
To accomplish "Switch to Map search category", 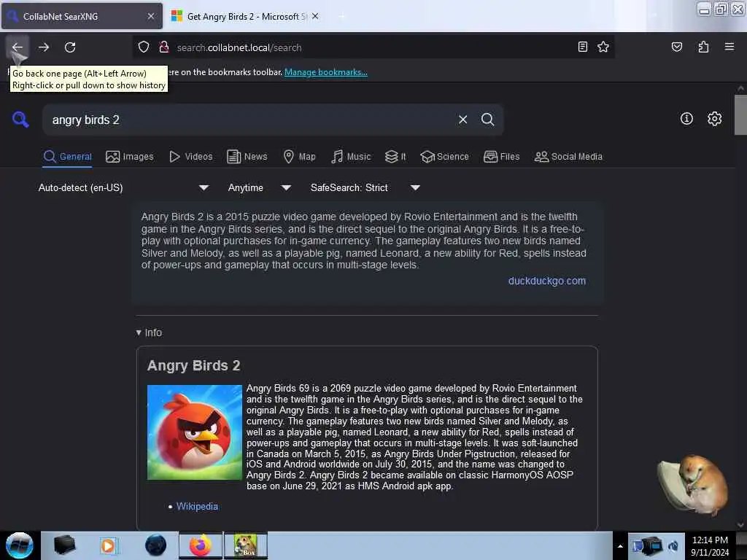I will 299,156.
